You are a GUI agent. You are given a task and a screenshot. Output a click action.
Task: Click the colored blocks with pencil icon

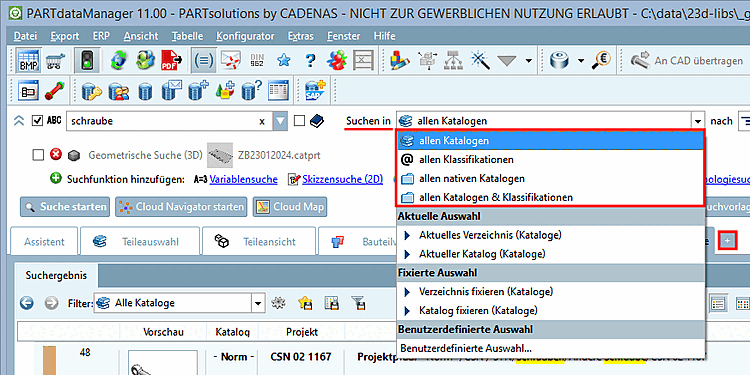point(399,60)
